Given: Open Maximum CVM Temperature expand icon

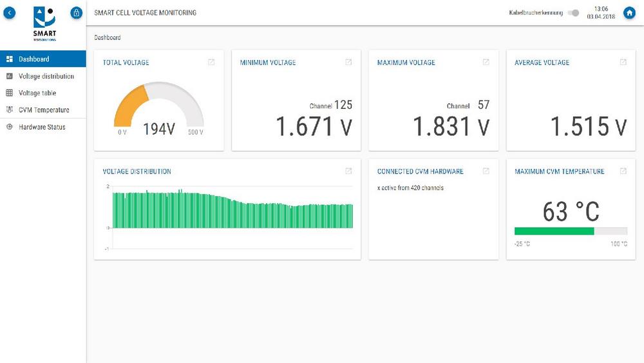Looking at the screenshot, I should click(623, 172).
